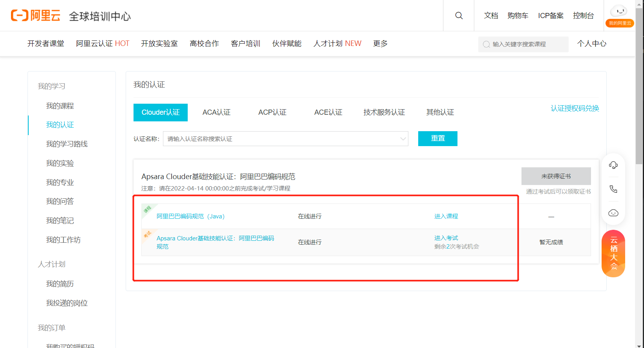
Task: Click the 重置 reset button
Action: click(438, 139)
